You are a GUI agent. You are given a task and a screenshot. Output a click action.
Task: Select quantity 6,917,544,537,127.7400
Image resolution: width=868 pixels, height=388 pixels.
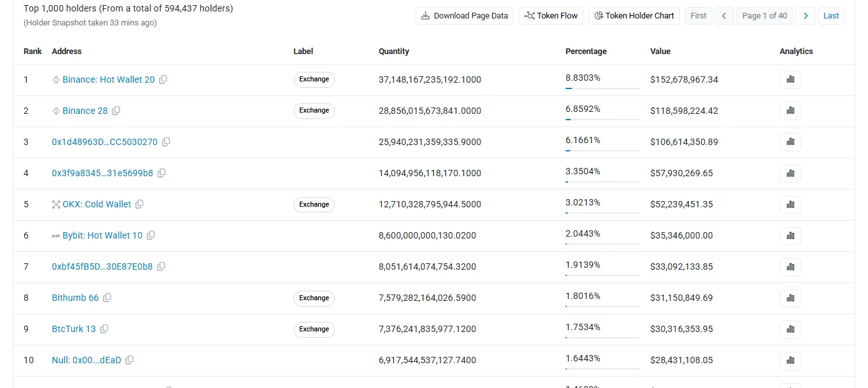click(x=428, y=360)
